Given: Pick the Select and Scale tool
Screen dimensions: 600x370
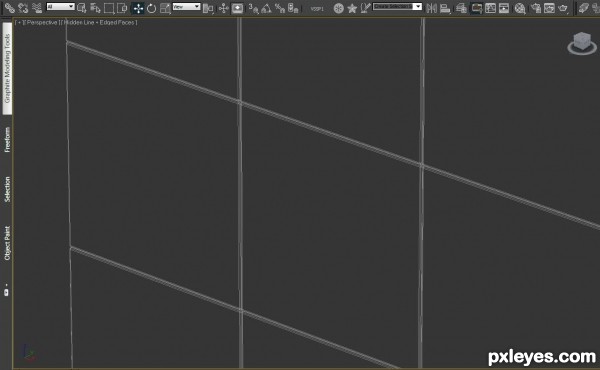Looking at the screenshot, I should pyautogui.click(x=165, y=8).
